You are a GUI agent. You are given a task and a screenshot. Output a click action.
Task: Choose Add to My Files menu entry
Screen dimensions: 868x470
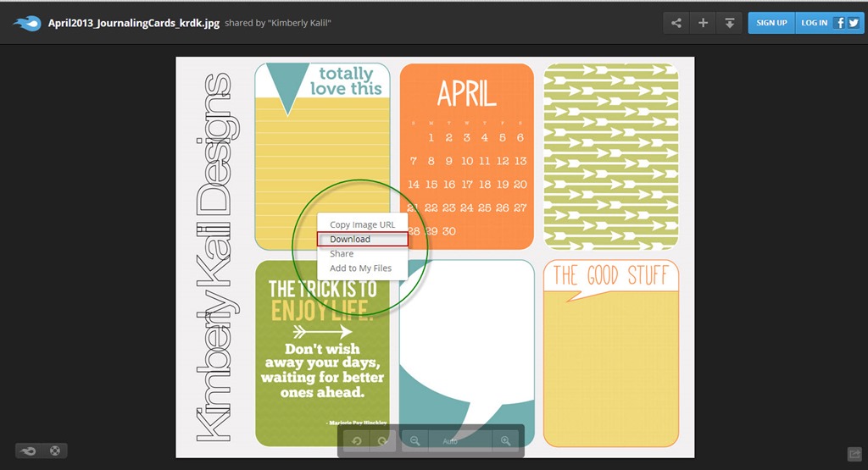[363, 268]
